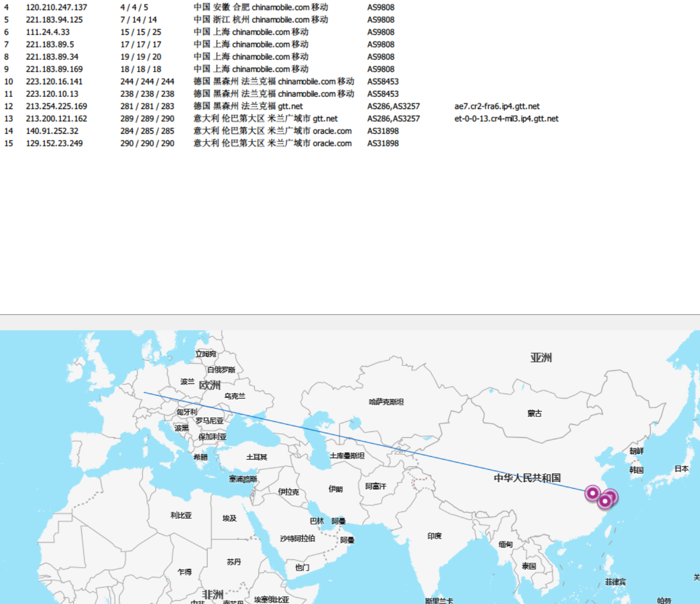This screenshot has width=700, height=604.
Task: Click the 沙特阿拉伯 map label
Action: pyautogui.click(x=297, y=538)
